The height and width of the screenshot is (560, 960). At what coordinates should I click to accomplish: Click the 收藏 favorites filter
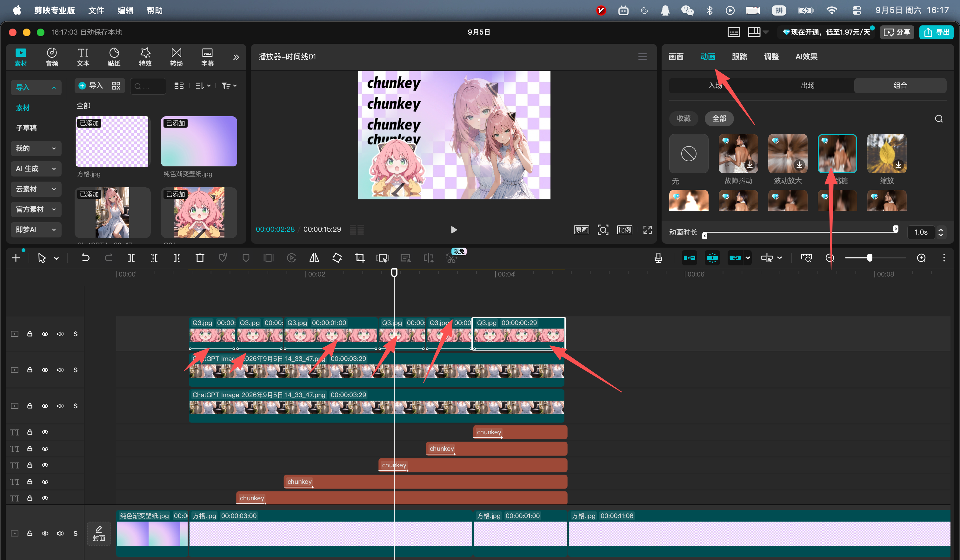684,118
